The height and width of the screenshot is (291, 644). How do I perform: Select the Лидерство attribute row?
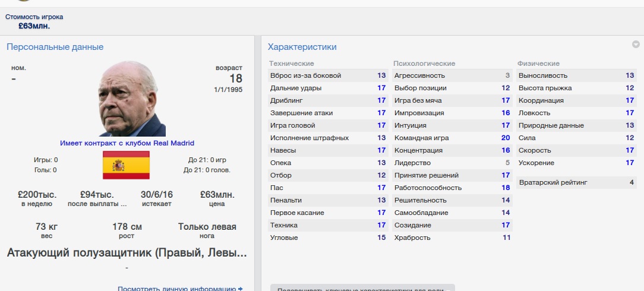452,163
